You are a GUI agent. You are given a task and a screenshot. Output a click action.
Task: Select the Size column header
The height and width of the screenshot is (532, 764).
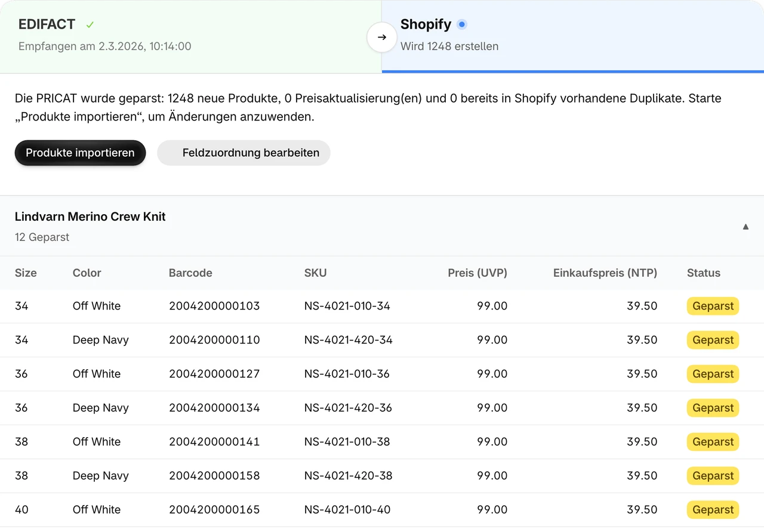click(26, 273)
